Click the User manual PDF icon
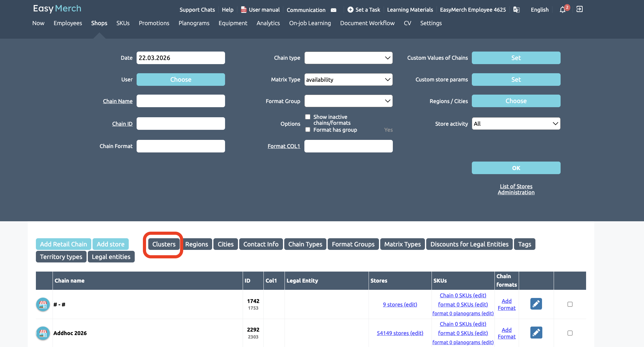This screenshot has width=644, height=347. (244, 10)
